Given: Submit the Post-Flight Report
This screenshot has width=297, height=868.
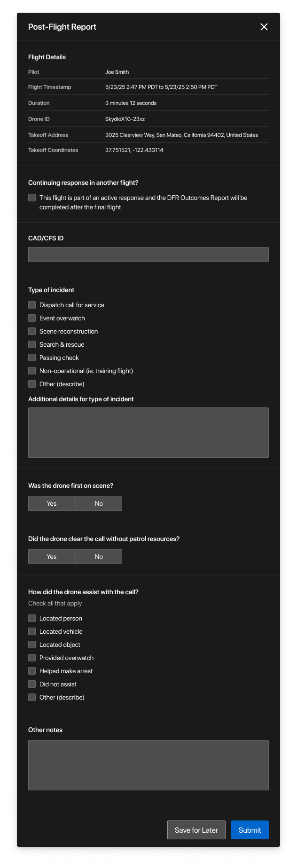Looking at the screenshot, I should pyautogui.click(x=250, y=830).
